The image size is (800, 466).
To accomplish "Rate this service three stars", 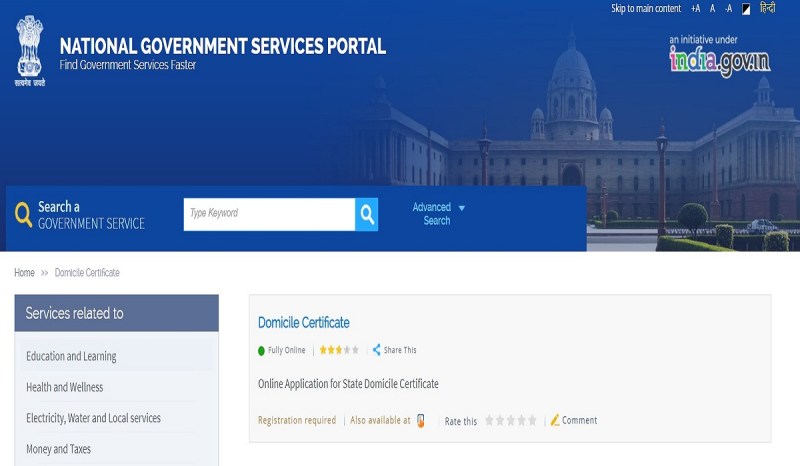I will point(511,421).
